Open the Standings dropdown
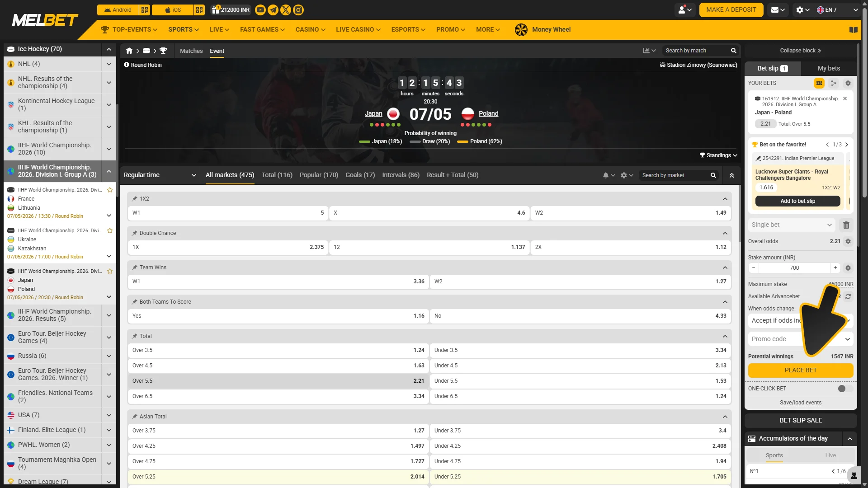The height and width of the screenshot is (488, 868). coord(718,155)
